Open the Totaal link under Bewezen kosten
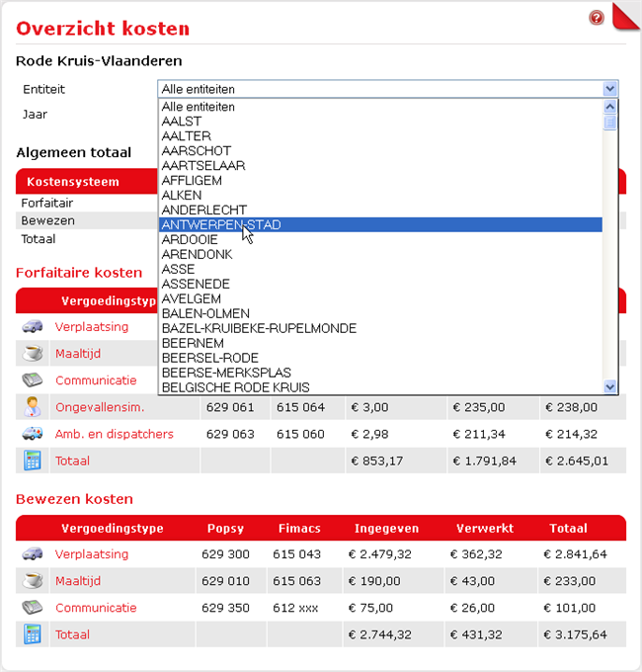The height and width of the screenshot is (672, 642). click(x=72, y=634)
